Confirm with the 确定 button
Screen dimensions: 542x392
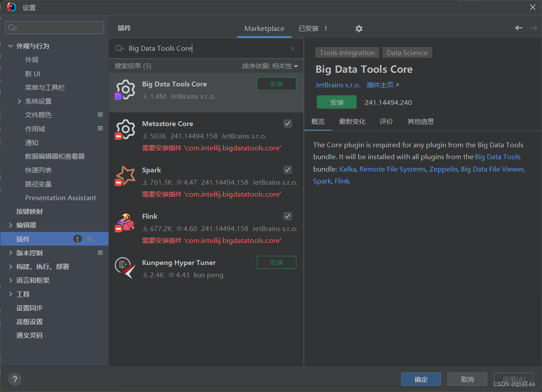(x=421, y=380)
